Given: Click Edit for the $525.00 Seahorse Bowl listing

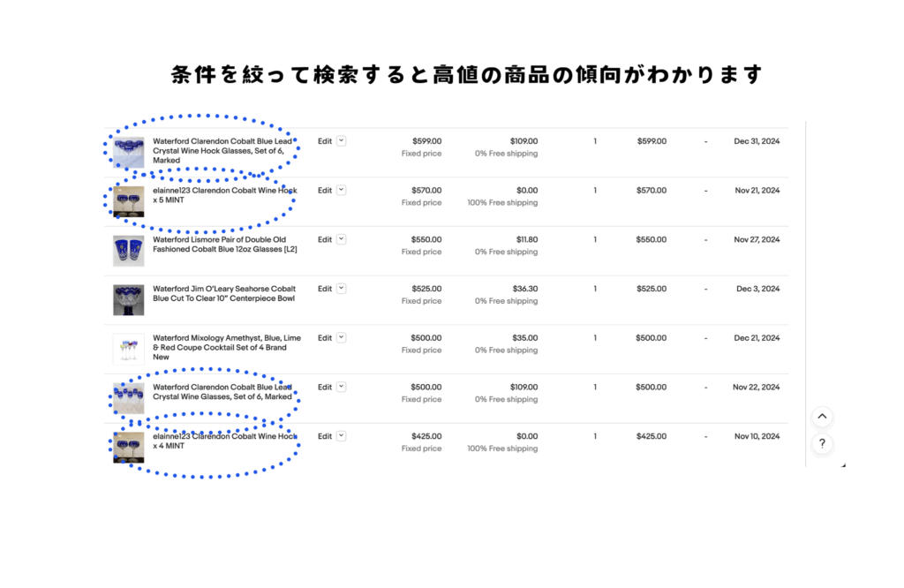Looking at the screenshot, I should coord(325,288).
